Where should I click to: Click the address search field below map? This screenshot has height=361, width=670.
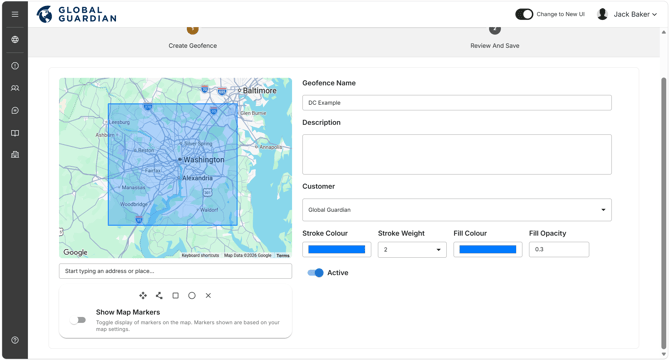pos(175,271)
